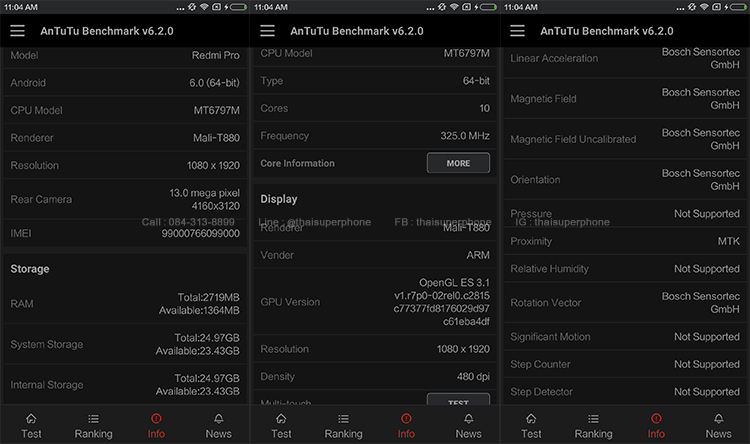The image size is (750, 444).
Task: Select the Magnetic Field Uncalibrated row
Action: point(625,139)
